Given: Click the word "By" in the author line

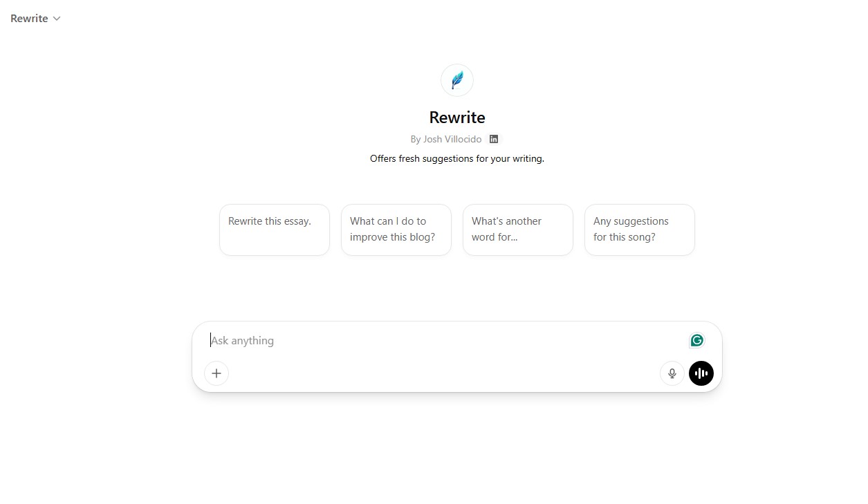Looking at the screenshot, I should pos(416,139).
